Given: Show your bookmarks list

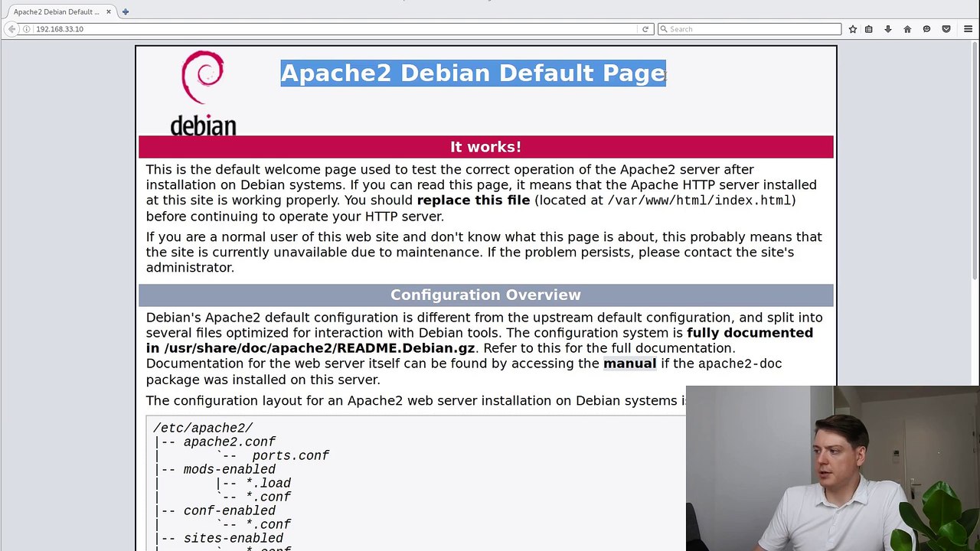Looking at the screenshot, I should click(869, 29).
